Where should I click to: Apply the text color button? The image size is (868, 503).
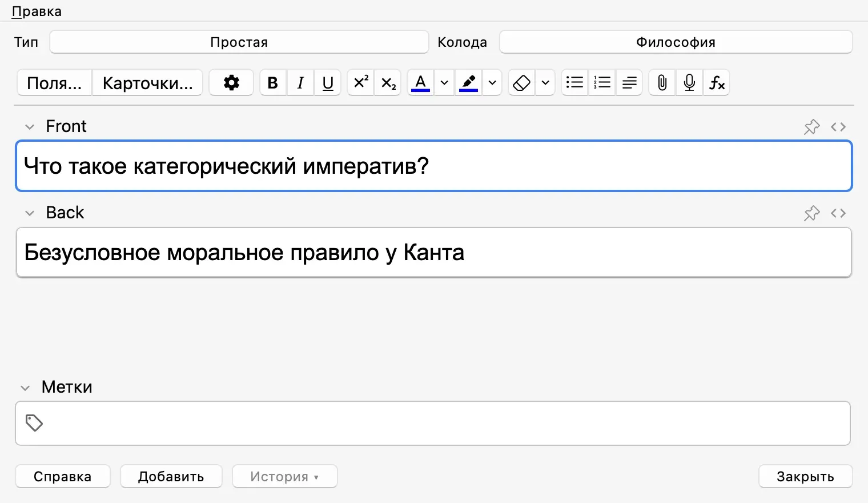421,83
